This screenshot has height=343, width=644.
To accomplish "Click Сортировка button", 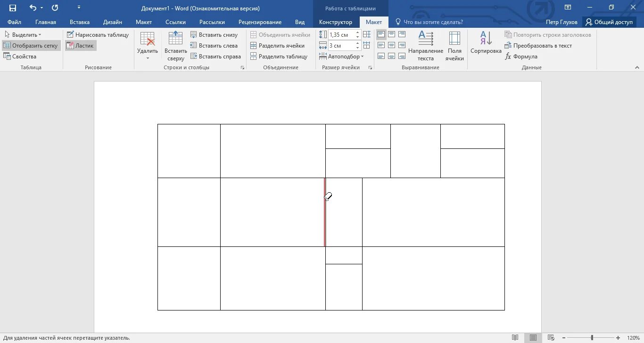I will pos(486,43).
